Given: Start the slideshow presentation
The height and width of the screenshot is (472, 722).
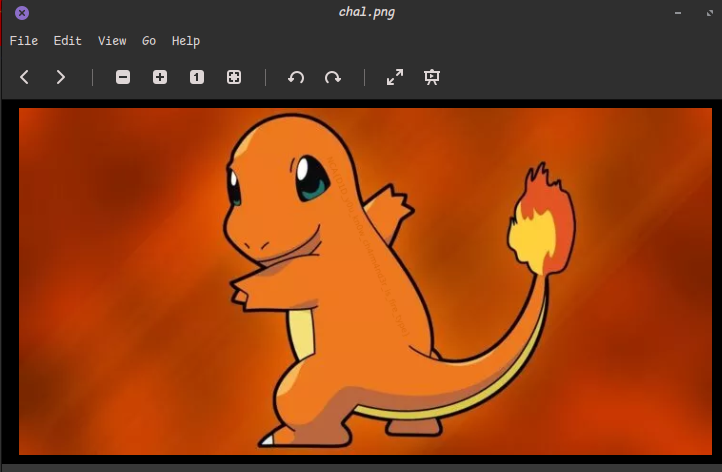Looking at the screenshot, I should pyautogui.click(x=432, y=77).
